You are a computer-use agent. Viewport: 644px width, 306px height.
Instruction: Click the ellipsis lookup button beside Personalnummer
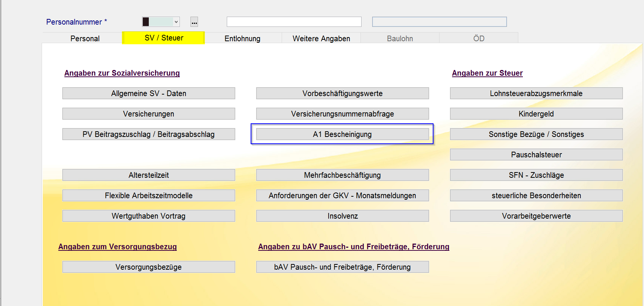[x=194, y=22]
